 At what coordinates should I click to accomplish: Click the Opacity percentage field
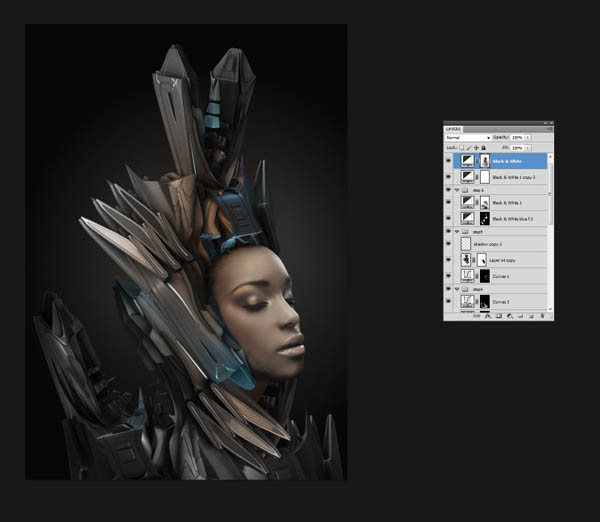517,137
